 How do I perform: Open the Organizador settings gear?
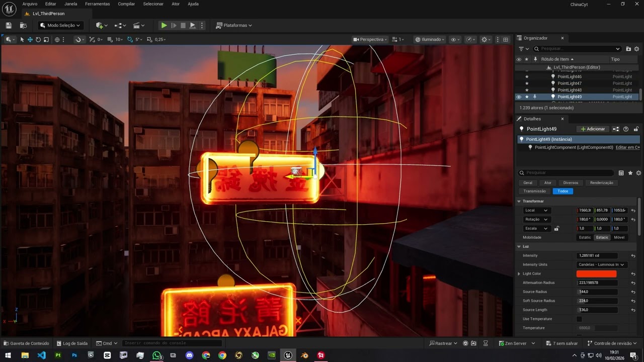(x=637, y=49)
